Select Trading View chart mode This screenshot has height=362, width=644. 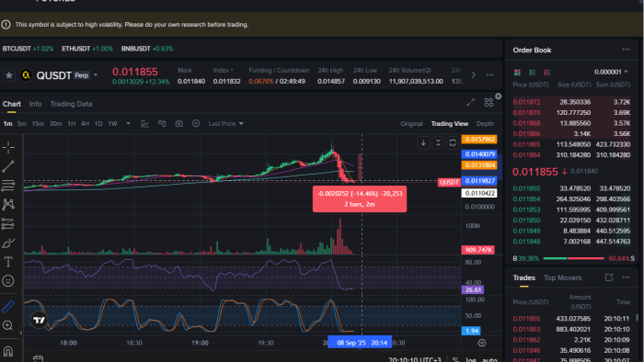pyautogui.click(x=450, y=124)
